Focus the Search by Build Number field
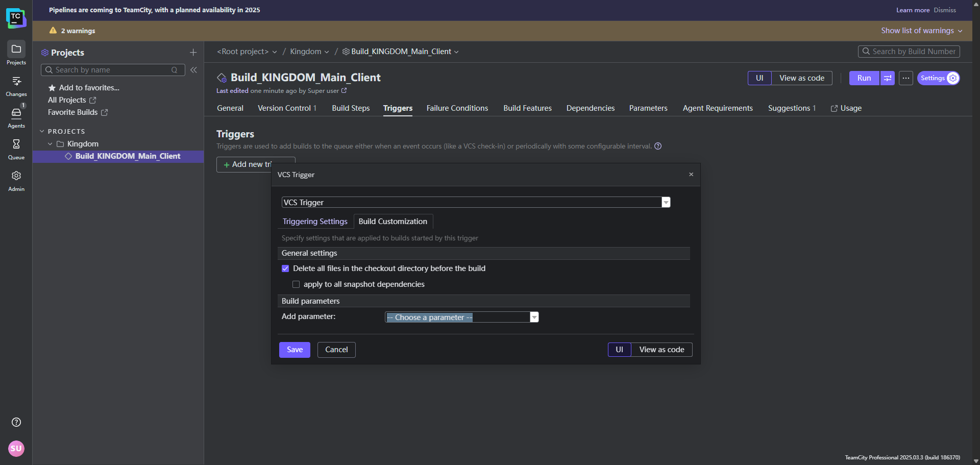980x465 pixels. (x=909, y=52)
